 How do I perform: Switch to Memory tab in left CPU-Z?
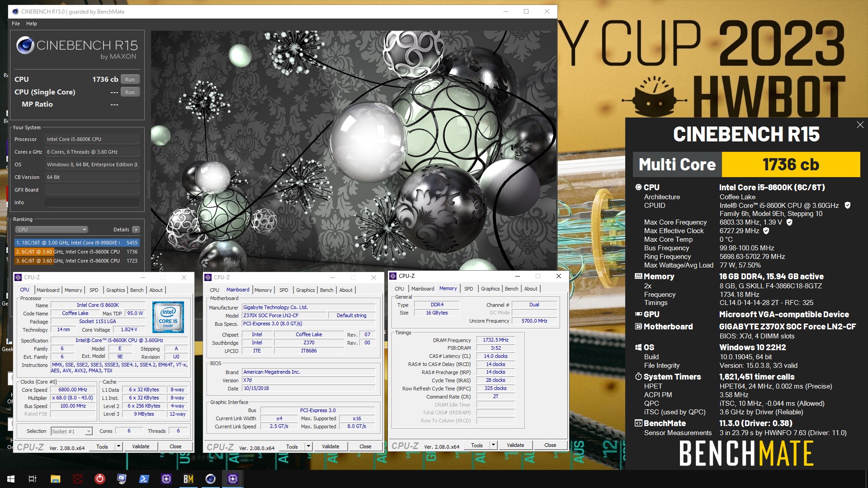[x=73, y=290]
